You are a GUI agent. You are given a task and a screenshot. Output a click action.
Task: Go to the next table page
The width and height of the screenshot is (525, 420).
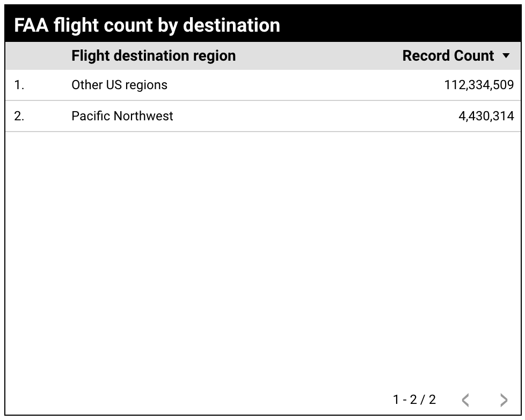[503, 400]
